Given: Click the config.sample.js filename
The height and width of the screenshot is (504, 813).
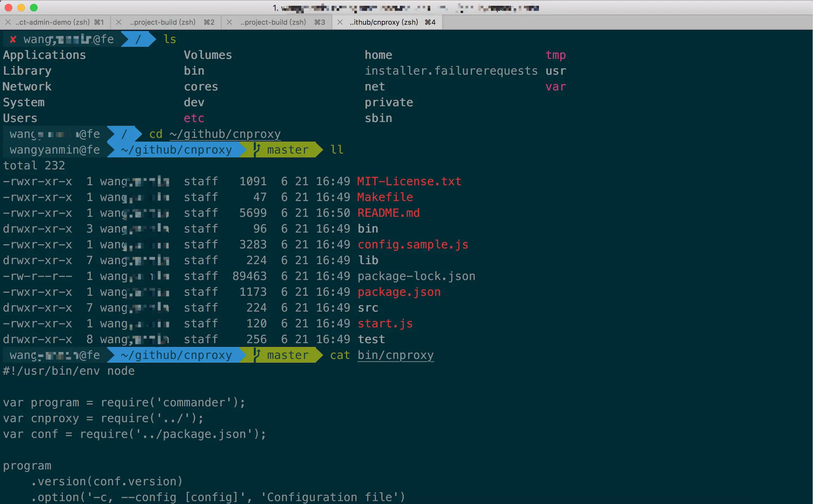Looking at the screenshot, I should (413, 245).
